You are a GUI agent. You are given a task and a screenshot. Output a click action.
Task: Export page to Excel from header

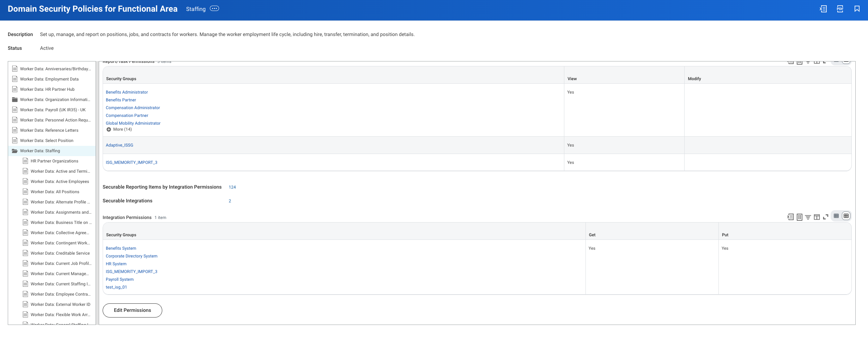click(x=823, y=9)
